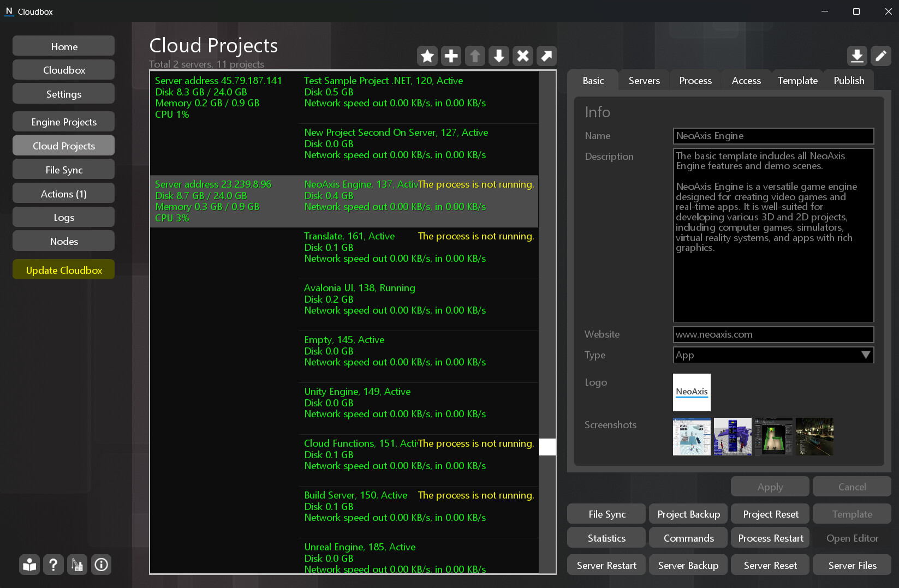Select Test Sample Project .NET row
The height and width of the screenshot is (588, 899).
pyautogui.click(x=419, y=98)
